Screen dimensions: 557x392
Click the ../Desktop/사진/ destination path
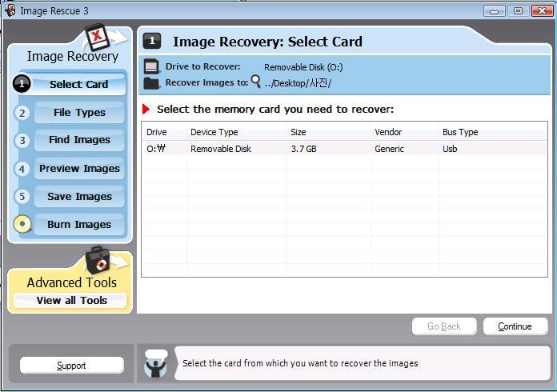coord(298,83)
